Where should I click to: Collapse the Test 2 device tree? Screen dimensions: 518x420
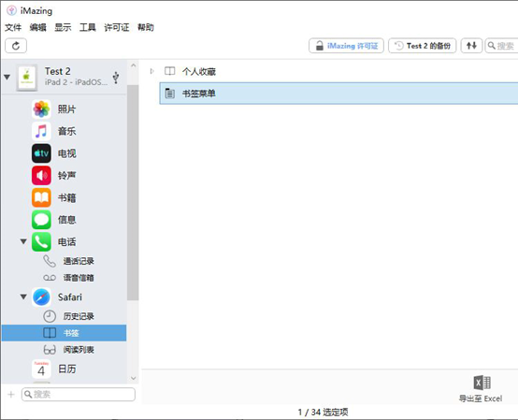pyautogui.click(x=7, y=78)
